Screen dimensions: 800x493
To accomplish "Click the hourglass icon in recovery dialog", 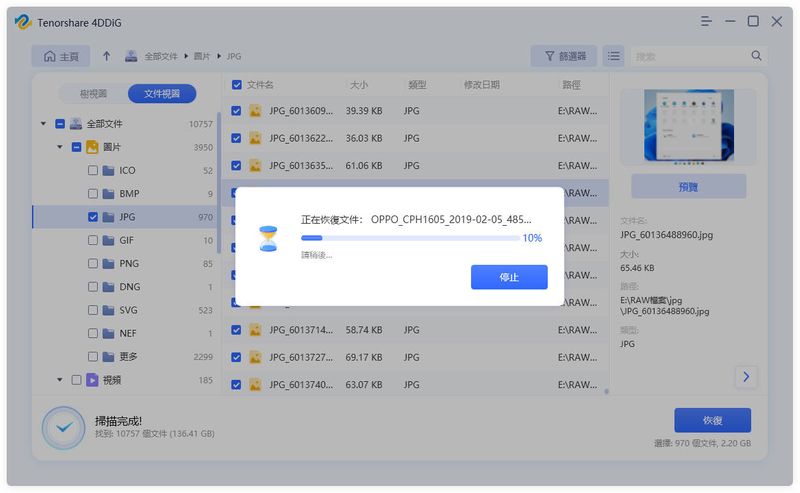I will click(268, 239).
